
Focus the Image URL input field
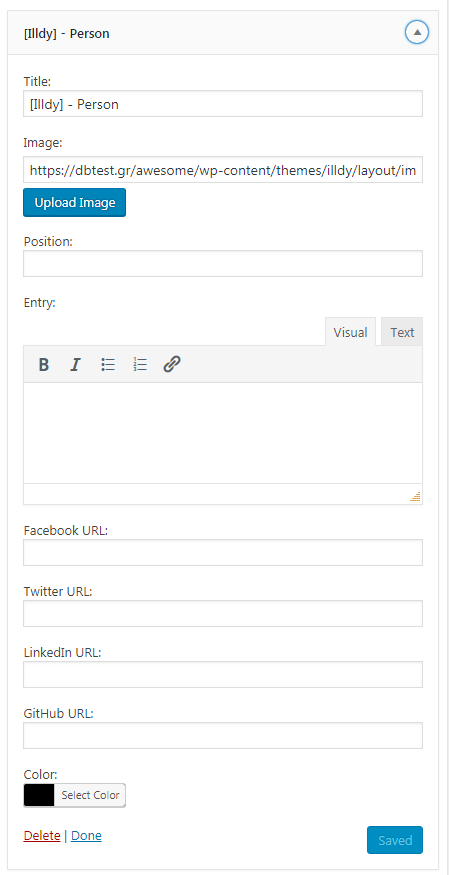tap(223, 170)
